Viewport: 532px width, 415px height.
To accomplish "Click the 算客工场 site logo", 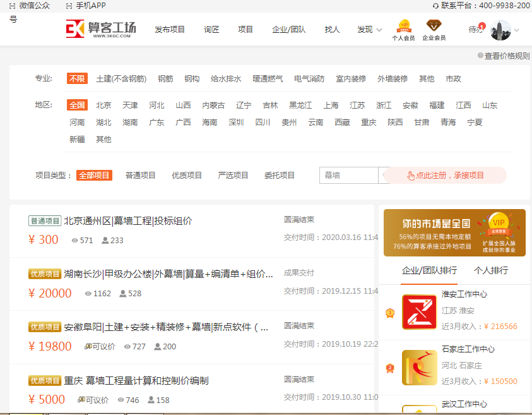I will pos(101,29).
